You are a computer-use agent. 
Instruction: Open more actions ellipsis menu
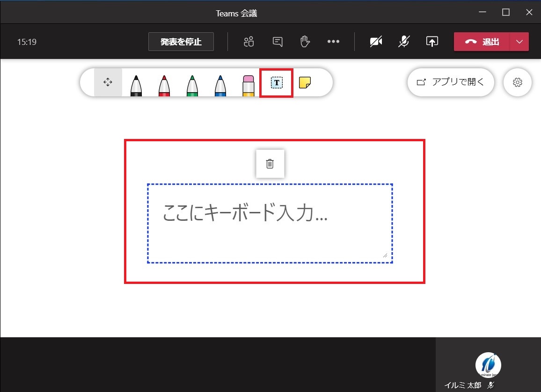333,41
